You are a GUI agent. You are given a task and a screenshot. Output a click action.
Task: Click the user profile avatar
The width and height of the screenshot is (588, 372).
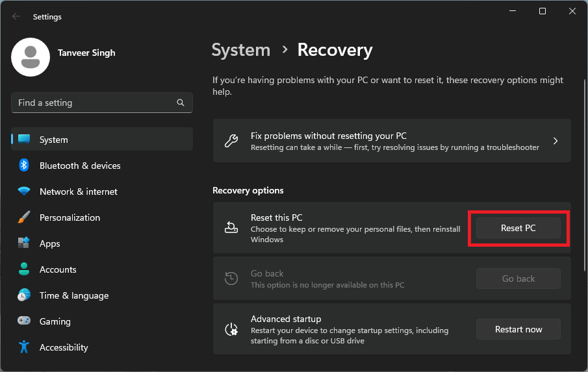coord(31,57)
